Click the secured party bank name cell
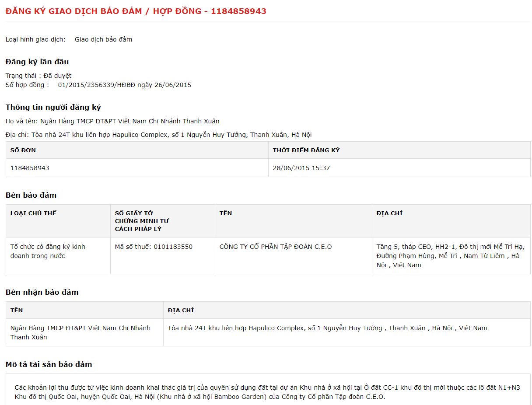532x405 pixels. (80, 332)
